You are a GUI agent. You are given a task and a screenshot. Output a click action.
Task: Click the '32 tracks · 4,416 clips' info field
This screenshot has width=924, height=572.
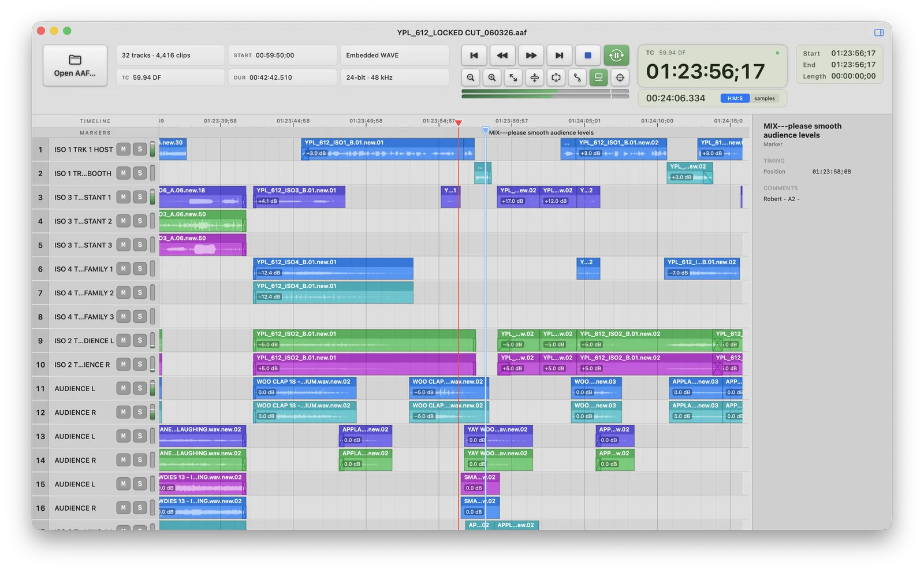point(170,55)
